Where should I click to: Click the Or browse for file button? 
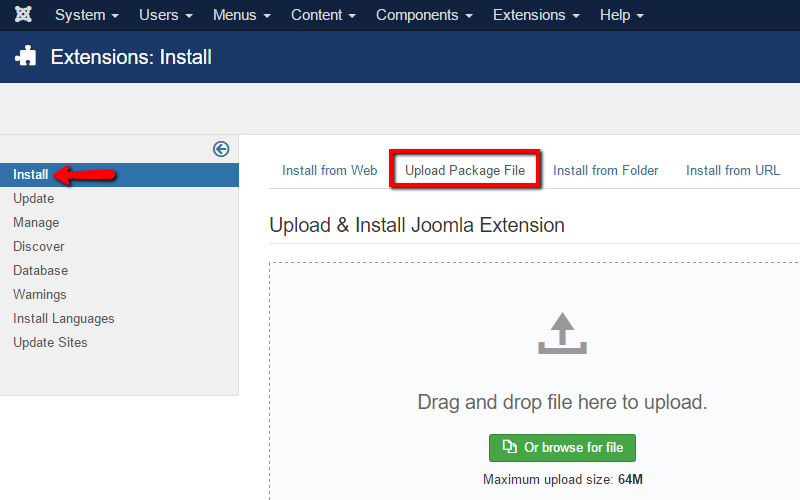tap(562, 447)
